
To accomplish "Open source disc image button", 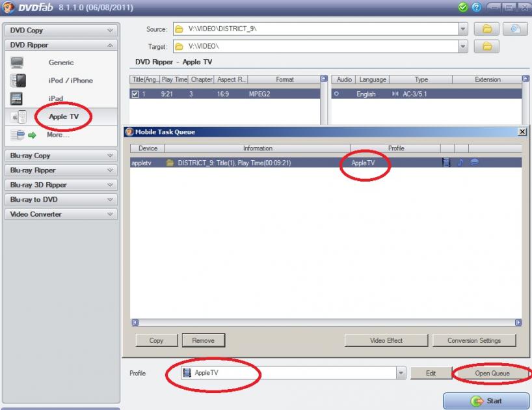I will click(515, 29).
